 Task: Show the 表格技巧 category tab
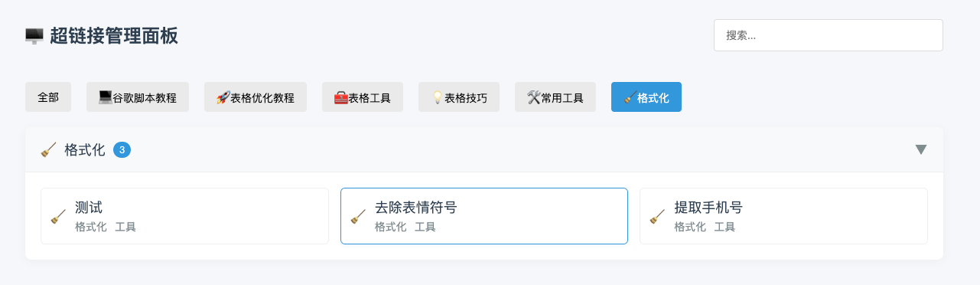(x=459, y=97)
